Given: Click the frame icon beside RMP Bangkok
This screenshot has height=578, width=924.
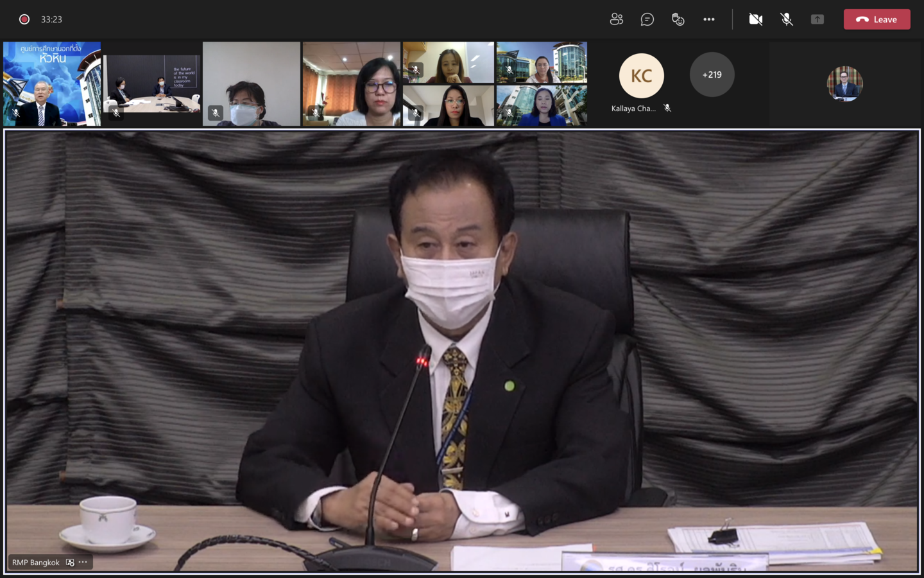Looking at the screenshot, I should (70, 563).
